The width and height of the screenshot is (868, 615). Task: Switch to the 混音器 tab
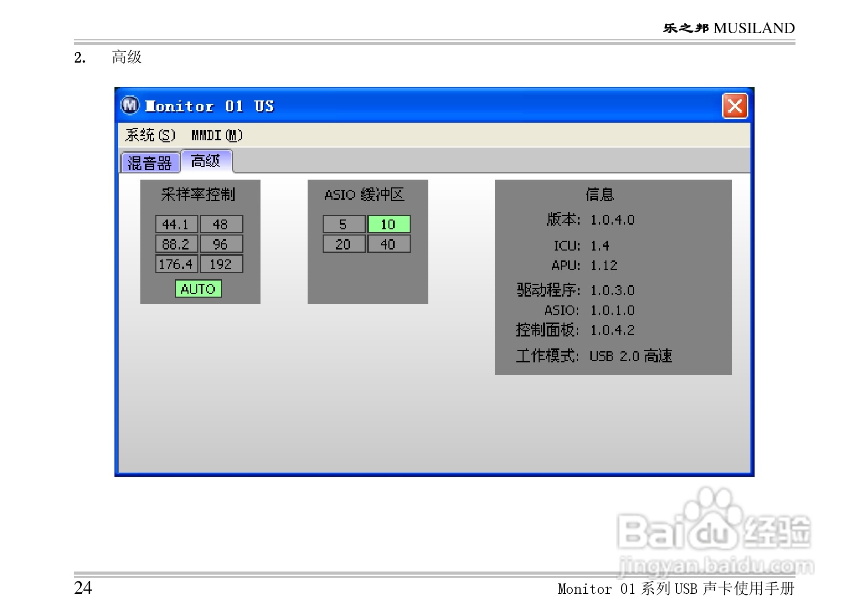coord(150,163)
